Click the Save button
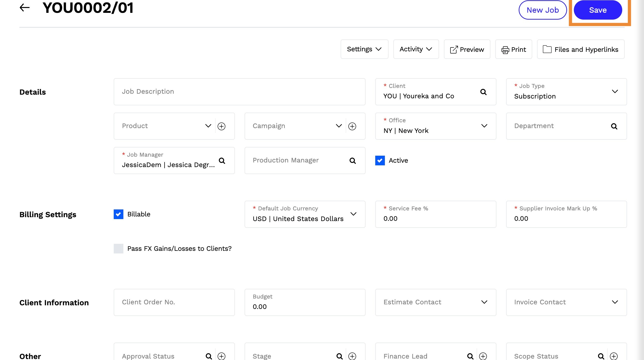Viewport: 644px width, 360px height. (x=598, y=10)
